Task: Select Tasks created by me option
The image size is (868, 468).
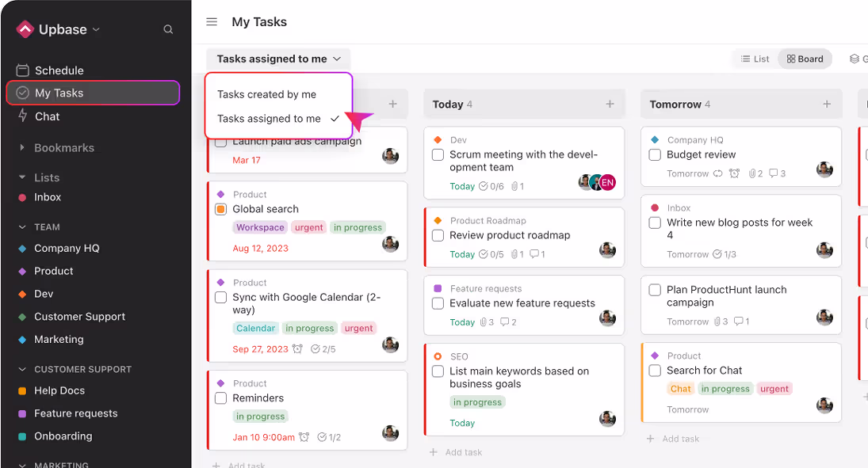Action: tap(266, 94)
